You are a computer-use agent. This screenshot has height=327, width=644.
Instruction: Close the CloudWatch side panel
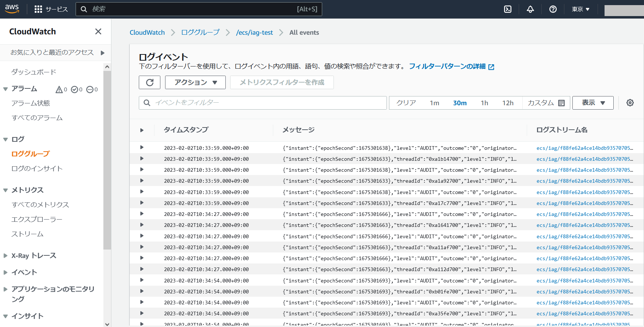(x=98, y=31)
